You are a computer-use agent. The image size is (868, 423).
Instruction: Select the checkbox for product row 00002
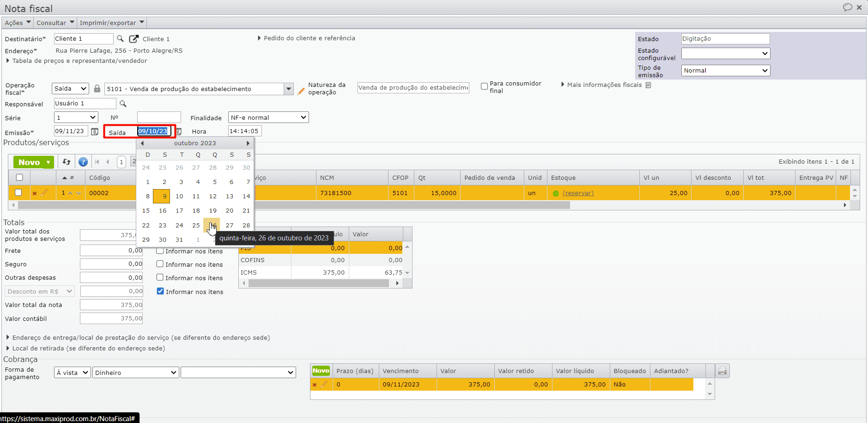(x=18, y=193)
